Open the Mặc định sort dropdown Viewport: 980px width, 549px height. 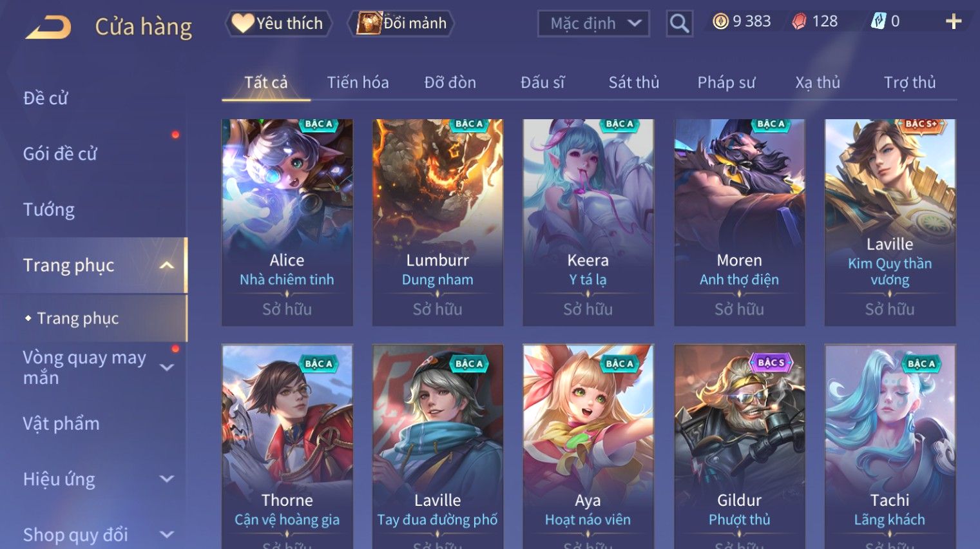coord(593,23)
